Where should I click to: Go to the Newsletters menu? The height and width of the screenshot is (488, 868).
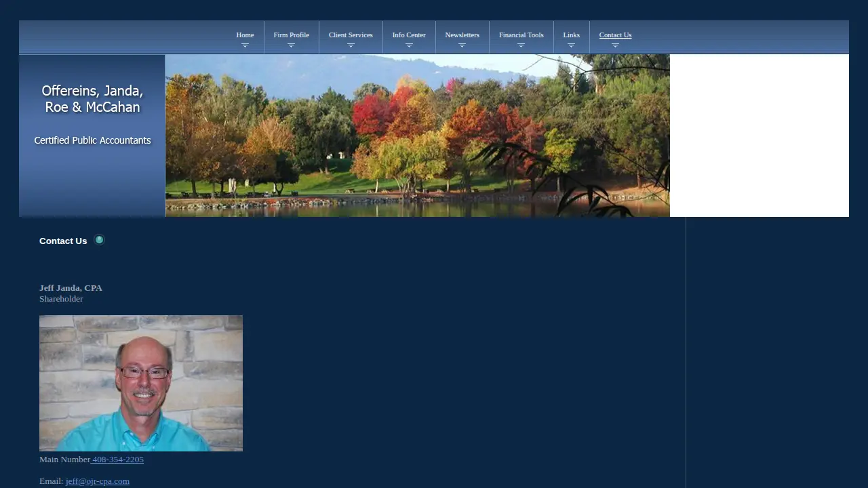point(462,35)
